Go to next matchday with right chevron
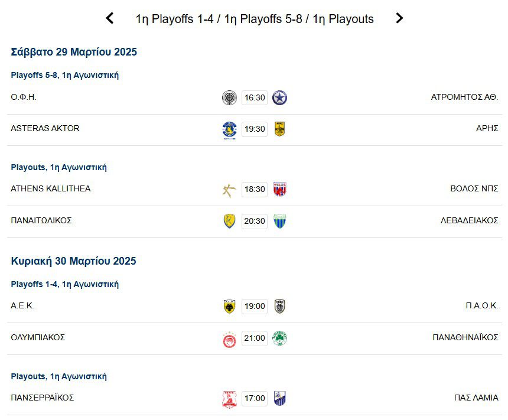The image size is (508, 420). [399, 18]
